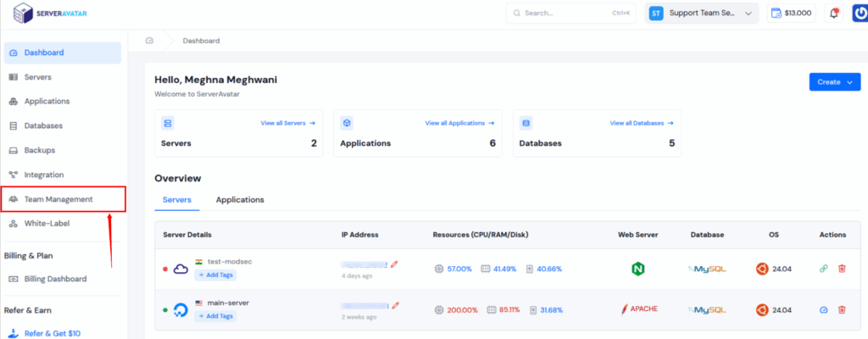Switch to the Applications overview tab
The width and height of the screenshot is (868, 339).
240,200
